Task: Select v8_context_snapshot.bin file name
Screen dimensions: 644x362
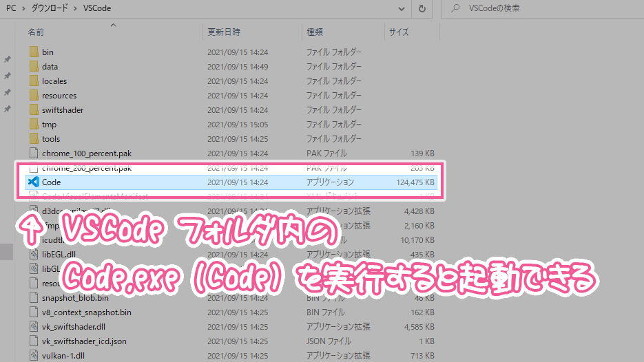Action: 87,312
